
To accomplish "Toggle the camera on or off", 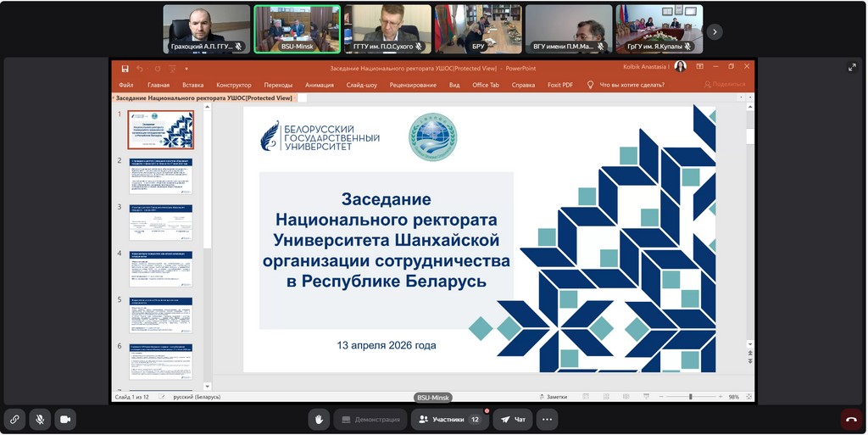I will pos(64,419).
